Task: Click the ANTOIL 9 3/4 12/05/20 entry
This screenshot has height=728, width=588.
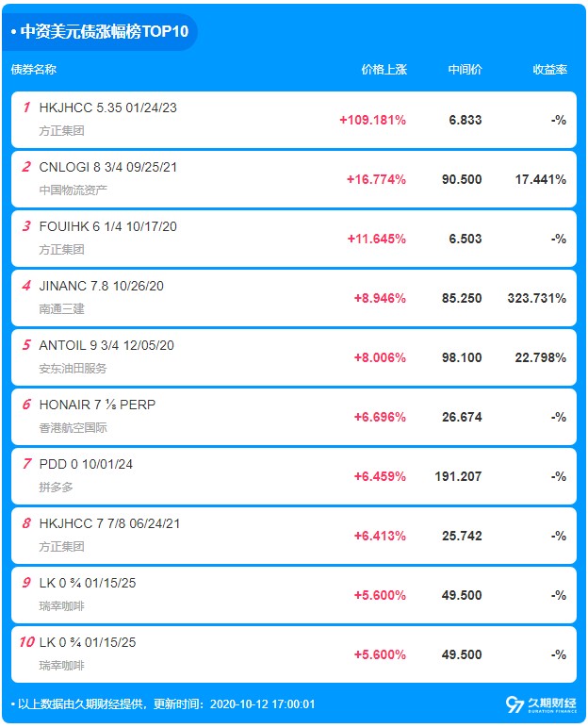Action: tap(294, 357)
